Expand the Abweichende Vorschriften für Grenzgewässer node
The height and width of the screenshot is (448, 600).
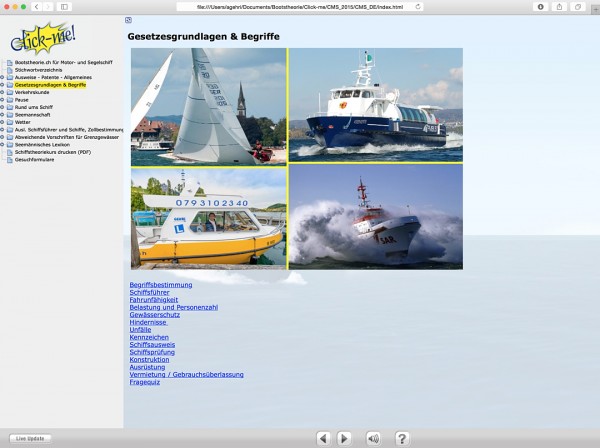[2, 137]
